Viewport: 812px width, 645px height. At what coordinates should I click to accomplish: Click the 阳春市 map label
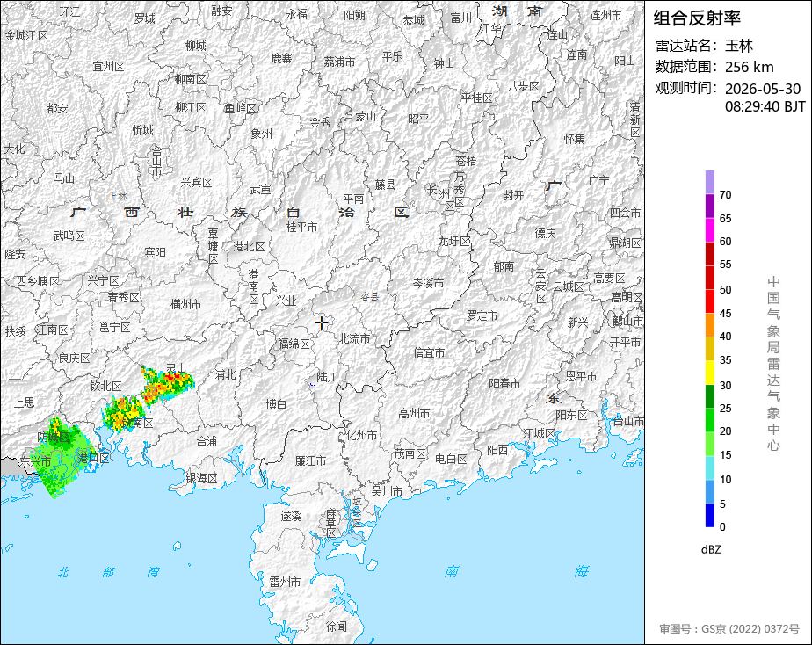pyautogui.click(x=504, y=384)
